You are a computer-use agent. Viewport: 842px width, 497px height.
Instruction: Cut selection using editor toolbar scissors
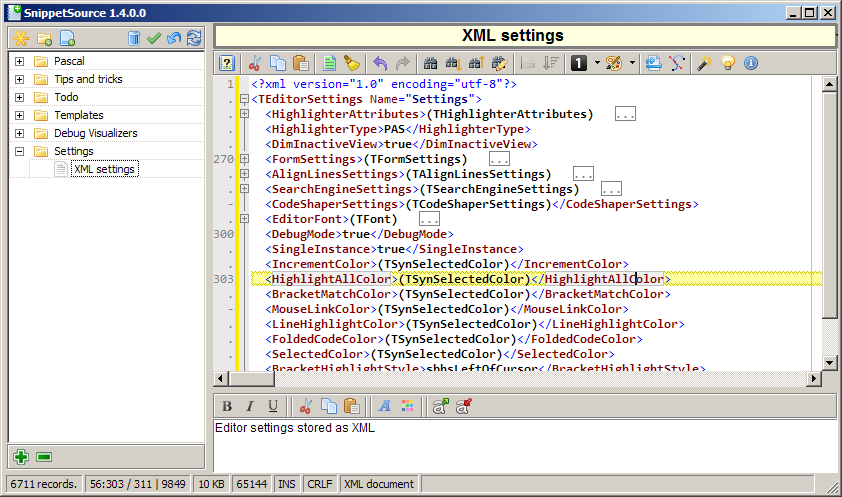(x=255, y=63)
